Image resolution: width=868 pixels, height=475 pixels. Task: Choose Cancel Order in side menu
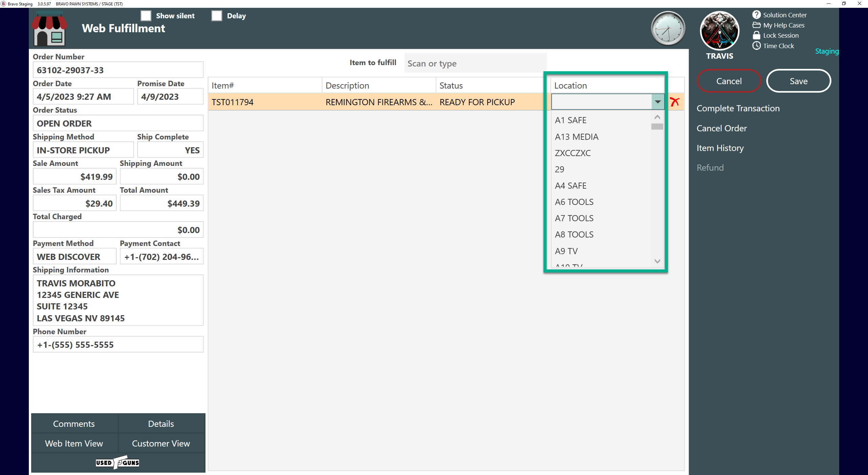click(722, 128)
